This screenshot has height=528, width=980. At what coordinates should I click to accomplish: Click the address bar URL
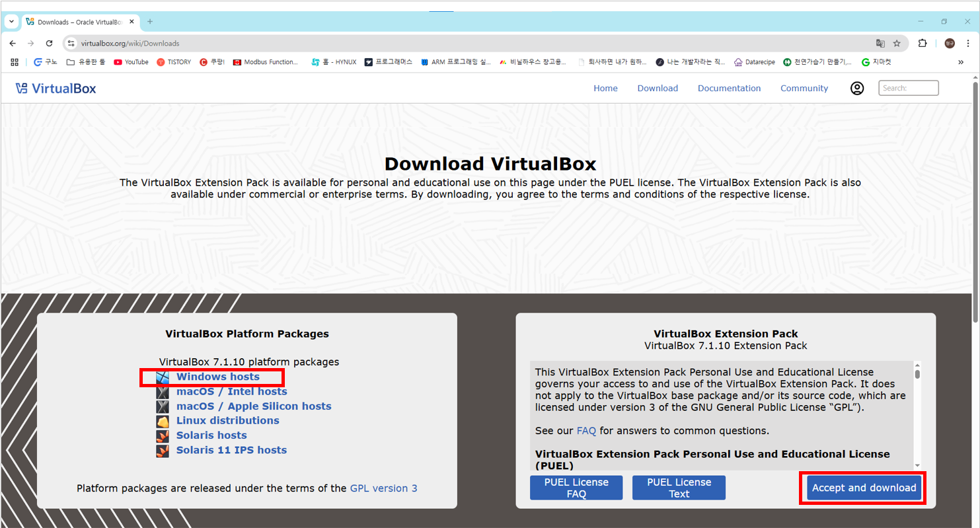tap(130, 44)
